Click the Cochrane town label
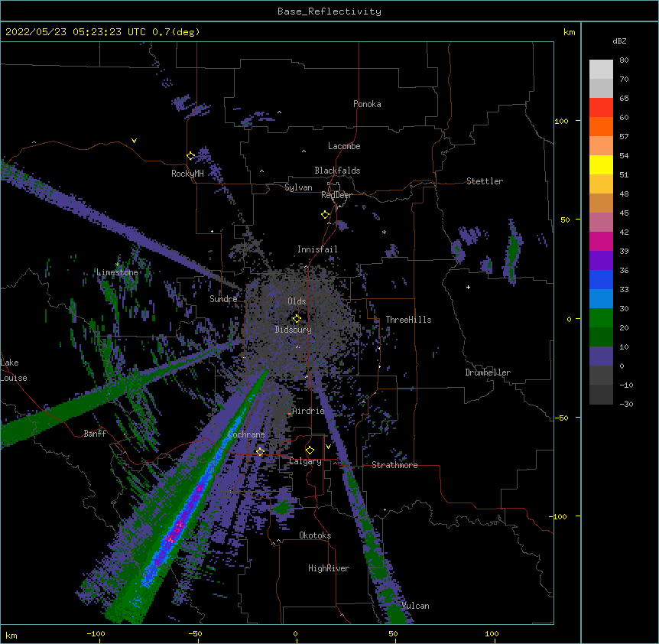Viewport: 659px width, 644px height. pos(246,434)
